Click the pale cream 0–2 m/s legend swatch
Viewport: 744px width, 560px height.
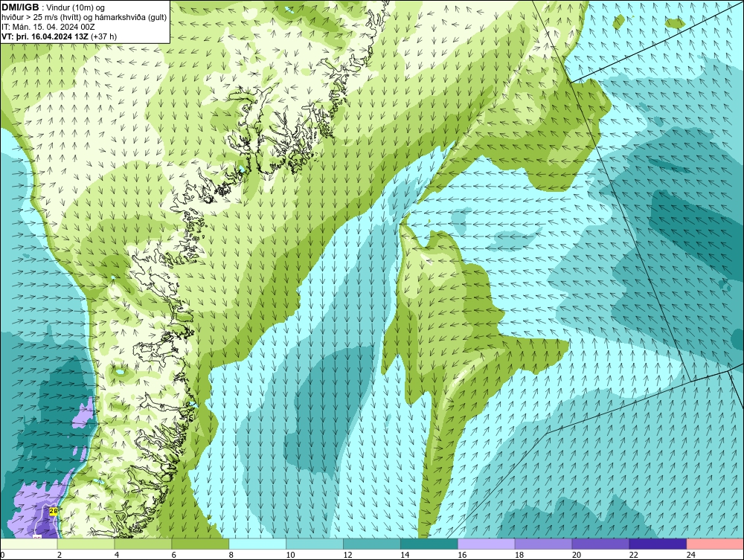[x=29, y=544]
